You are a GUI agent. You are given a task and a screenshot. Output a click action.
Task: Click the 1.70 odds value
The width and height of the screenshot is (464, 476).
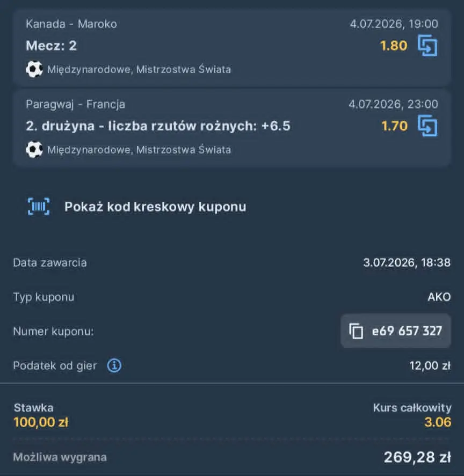tap(394, 126)
